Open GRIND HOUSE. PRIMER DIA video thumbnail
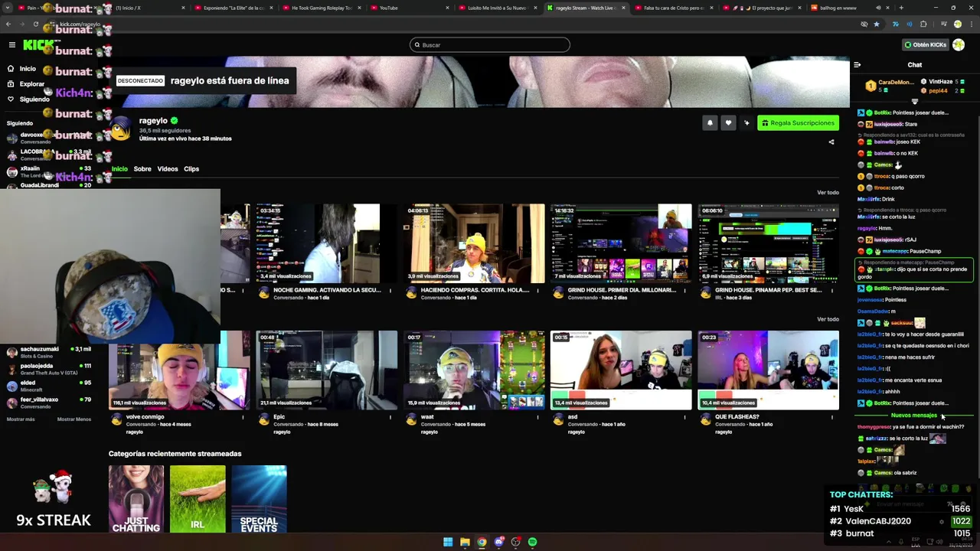Viewport: 980px width, 551px height. pyautogui.click(x=621, y=243)
